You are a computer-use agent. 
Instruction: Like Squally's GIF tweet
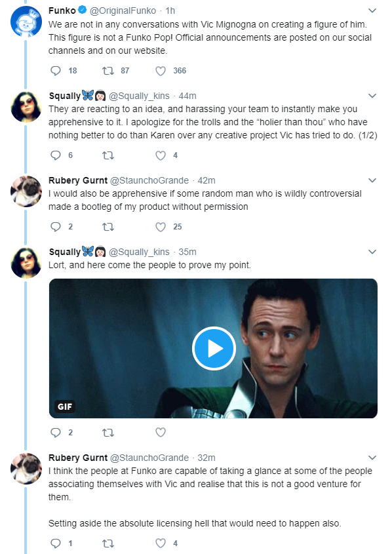point(161,433)
